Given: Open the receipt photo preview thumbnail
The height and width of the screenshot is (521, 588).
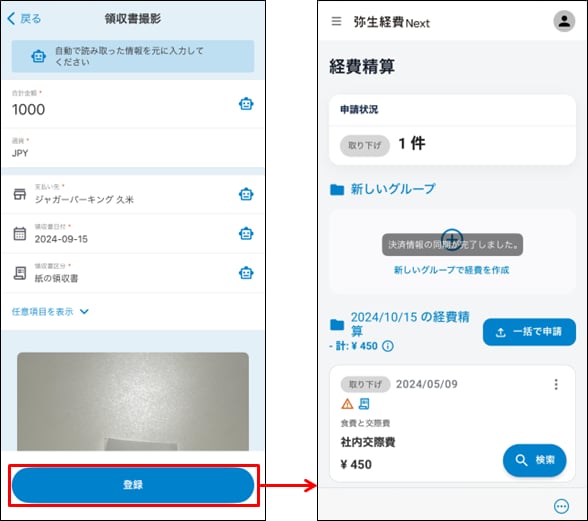Looking at the screenshot, I should 133,401.
